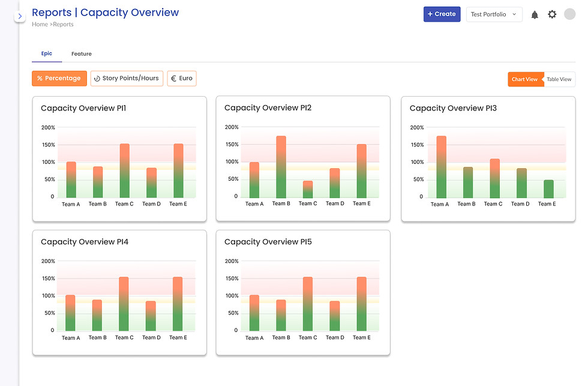Expand the sidebar with the chevron arrow
Viewport: 588px width, 386px height.
[20, 16]
